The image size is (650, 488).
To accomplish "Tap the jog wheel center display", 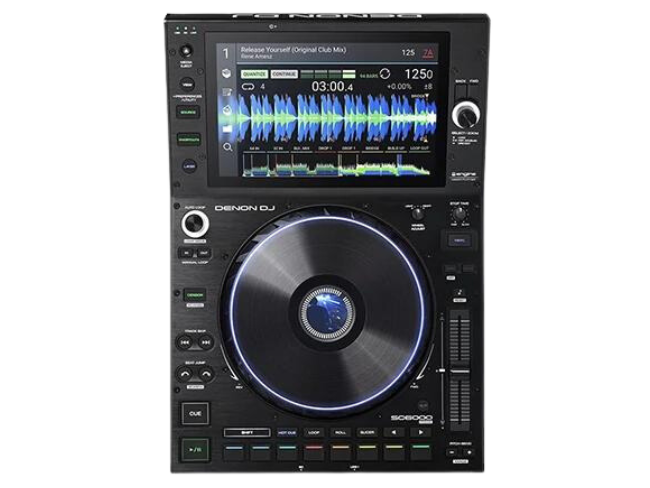I will pyautogui.click(x=327, y=314).
